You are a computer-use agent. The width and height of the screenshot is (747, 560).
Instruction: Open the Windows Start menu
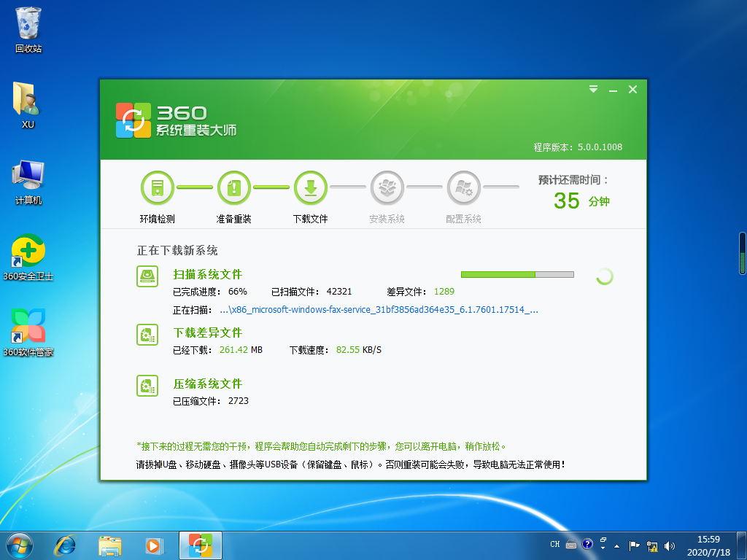(x=18, y=545)
